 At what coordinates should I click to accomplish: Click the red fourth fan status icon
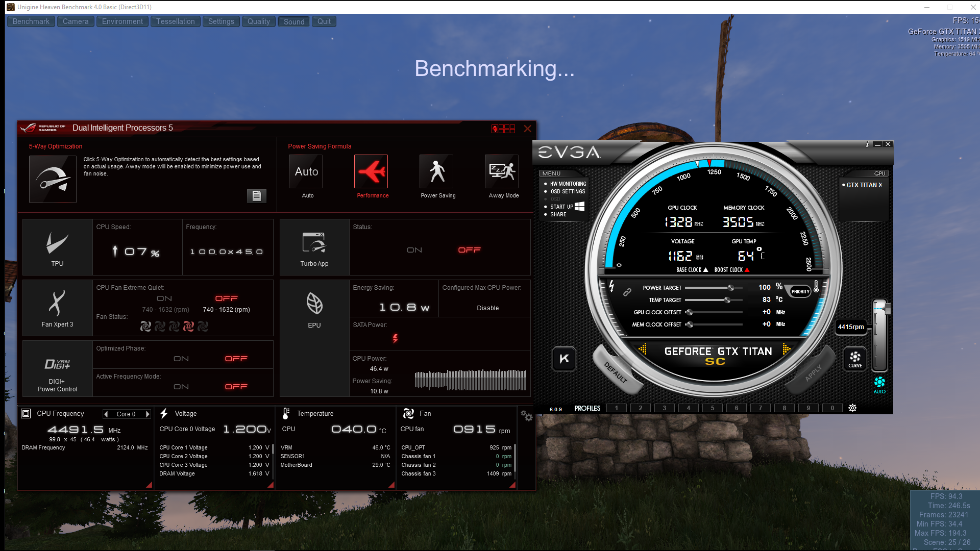(188, 326)
